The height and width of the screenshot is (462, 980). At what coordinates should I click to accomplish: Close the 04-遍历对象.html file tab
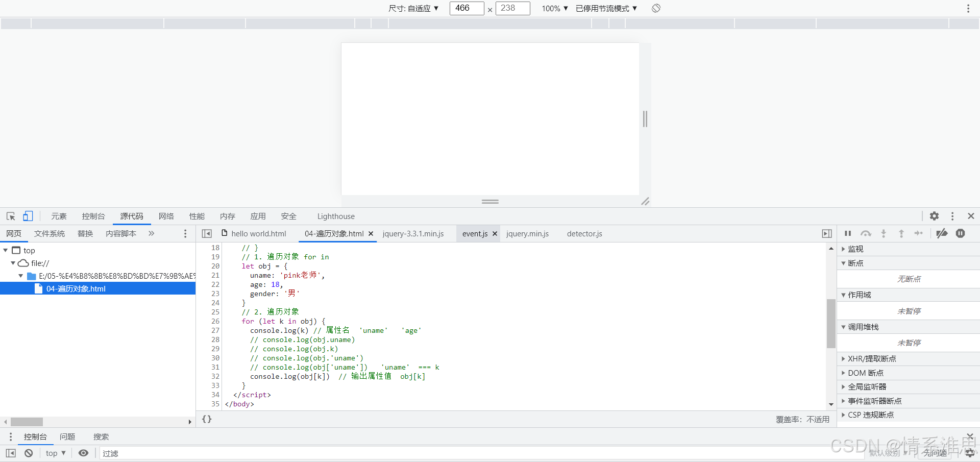(371, 234)
